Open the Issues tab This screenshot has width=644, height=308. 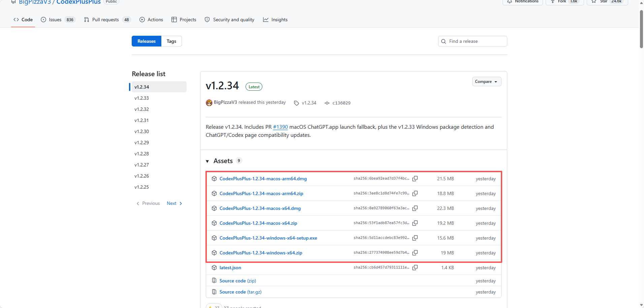[58, 20]
